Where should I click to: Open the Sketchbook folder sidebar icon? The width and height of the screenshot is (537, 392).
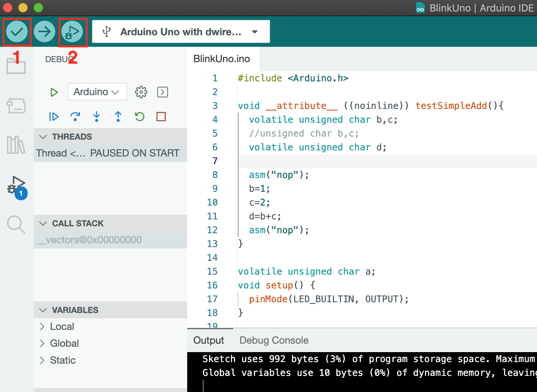(x=16, y=65)
